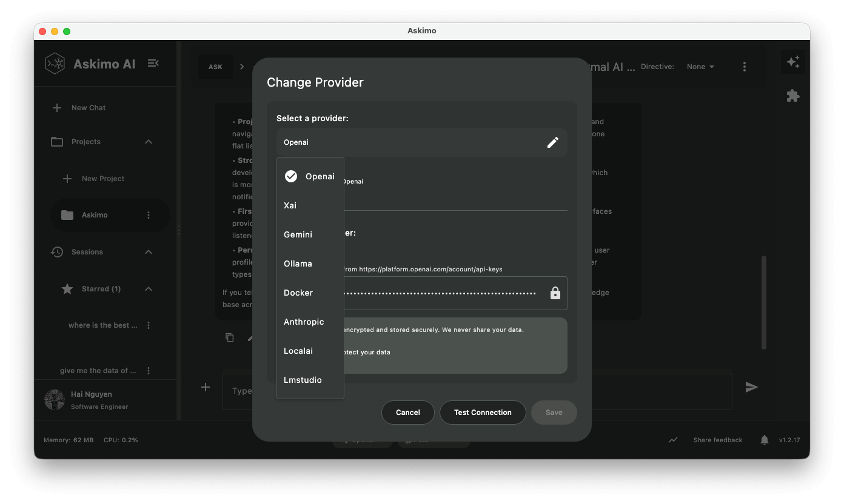Choose Localai from the provider list
Image resolution: width=844 pixels, height=504 pixels.
coord(310,351)
